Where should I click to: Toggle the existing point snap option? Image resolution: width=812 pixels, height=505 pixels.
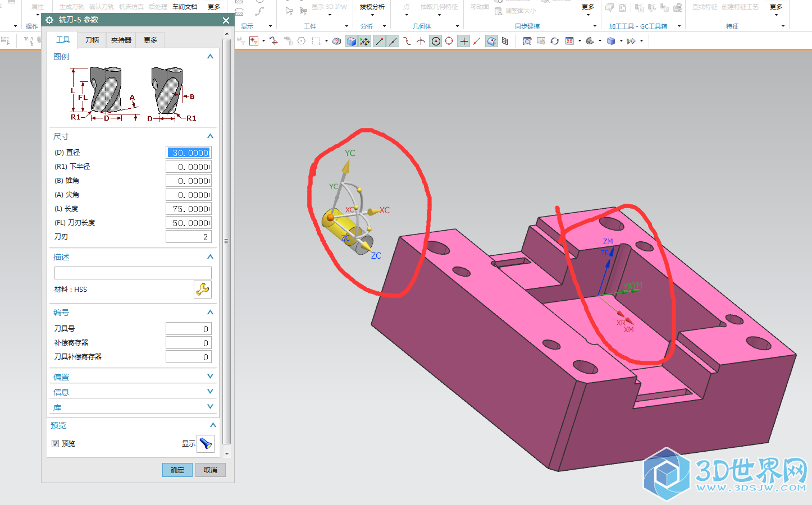click(x=464, y=41)
